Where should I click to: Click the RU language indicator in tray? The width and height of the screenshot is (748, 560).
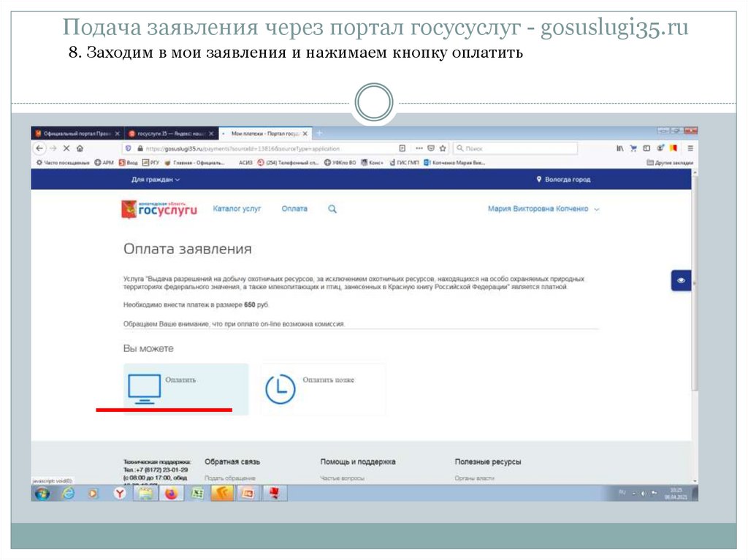pyautogui.click(x=622, y=492)
